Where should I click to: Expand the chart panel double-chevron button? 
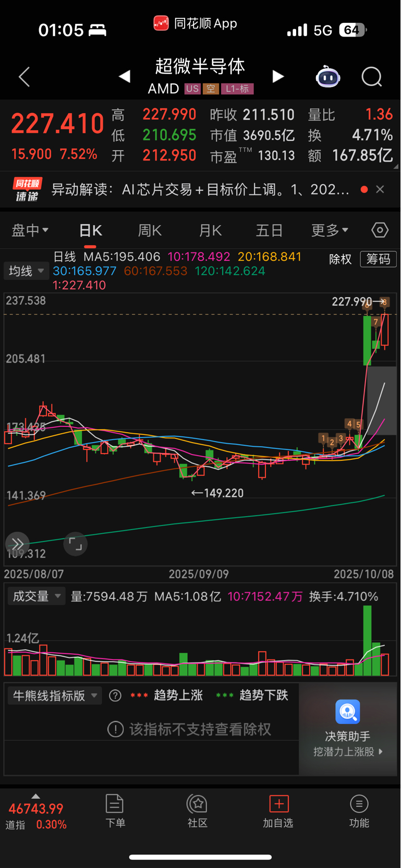pos(17,544)
